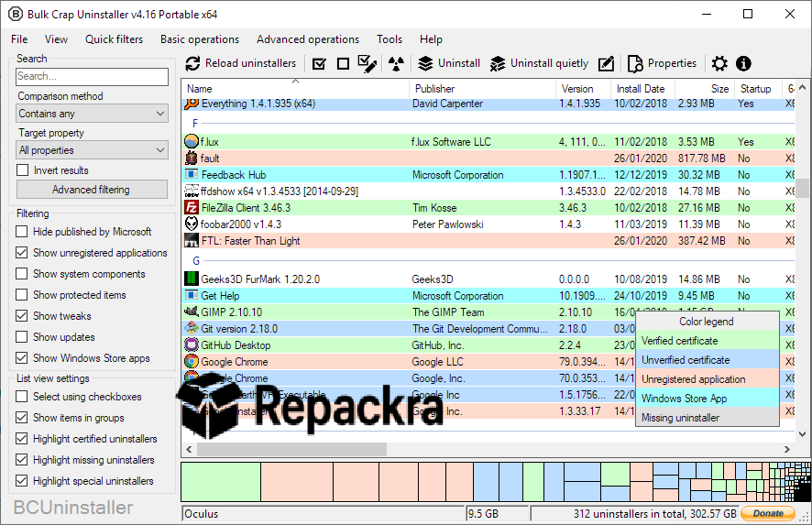Uncheck Show items in groups
812x525 pixels.
coord(21,417)
